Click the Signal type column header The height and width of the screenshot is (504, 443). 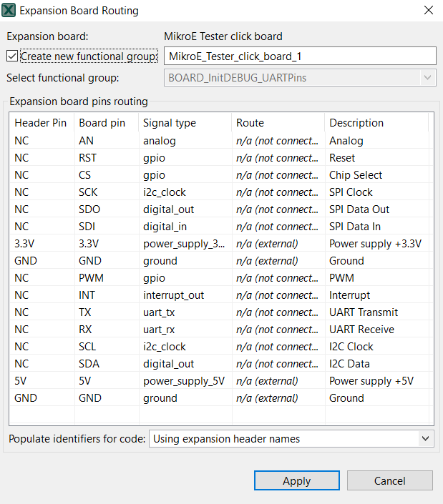click(170, 123)
